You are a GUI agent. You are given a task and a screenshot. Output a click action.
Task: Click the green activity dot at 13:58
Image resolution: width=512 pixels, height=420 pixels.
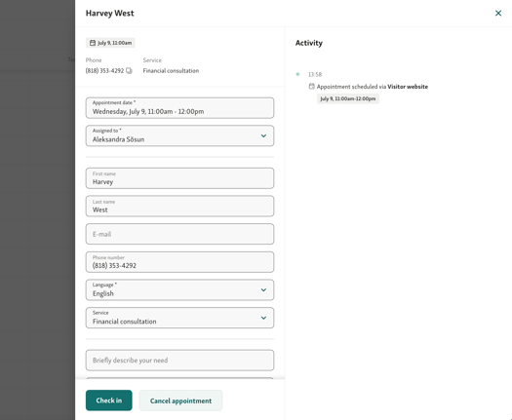pyautogui.click(x=297, y=74)
